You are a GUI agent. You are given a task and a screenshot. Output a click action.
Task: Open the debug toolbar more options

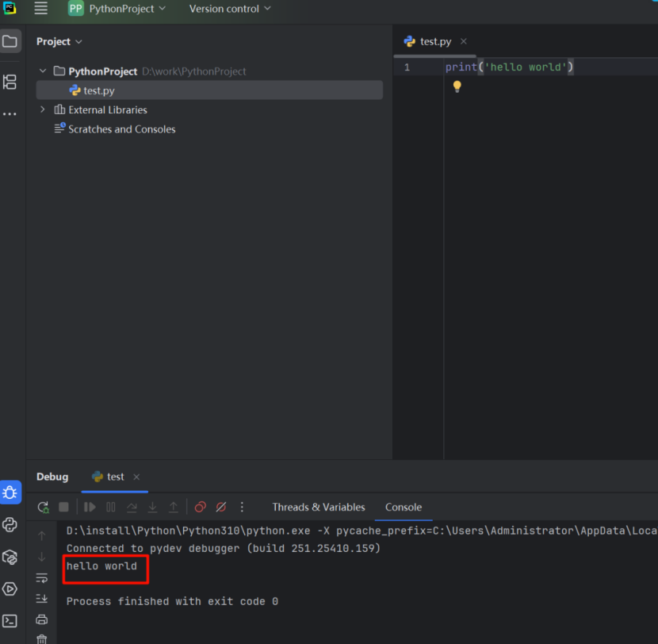(x=242, y=507)
